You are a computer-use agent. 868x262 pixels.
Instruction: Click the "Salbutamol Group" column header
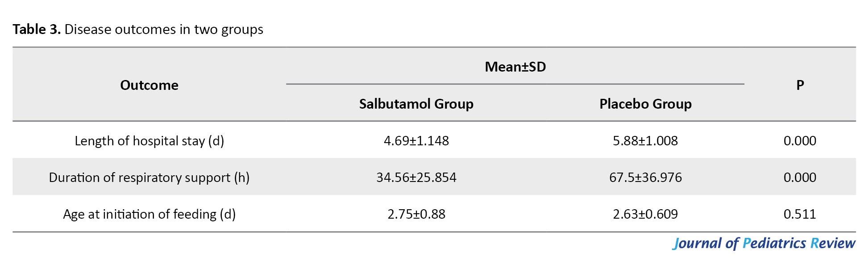[416, 104]
